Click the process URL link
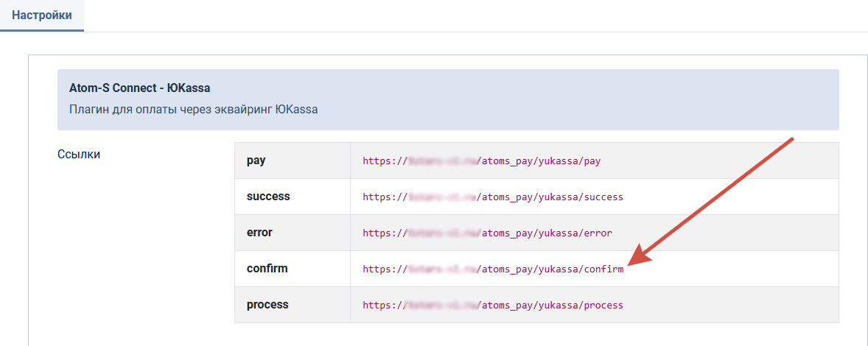This screenshot has width=868, height=346. click(x=493, y=305)
